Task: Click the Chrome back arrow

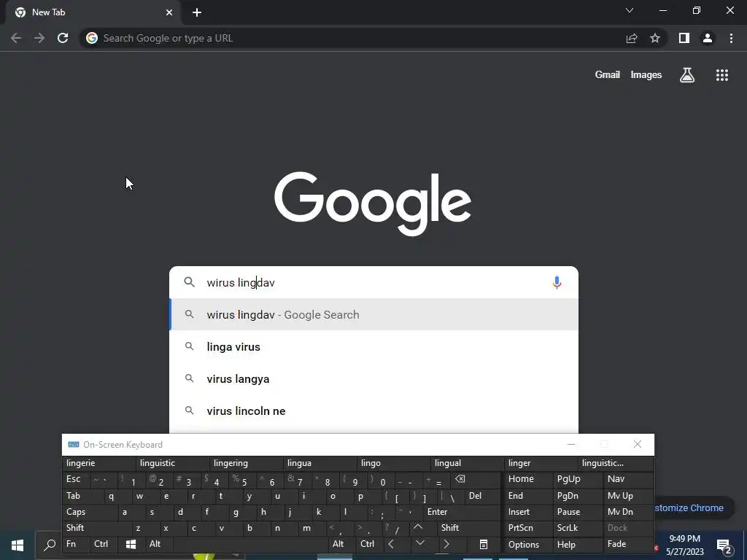Action: [16, 38]
